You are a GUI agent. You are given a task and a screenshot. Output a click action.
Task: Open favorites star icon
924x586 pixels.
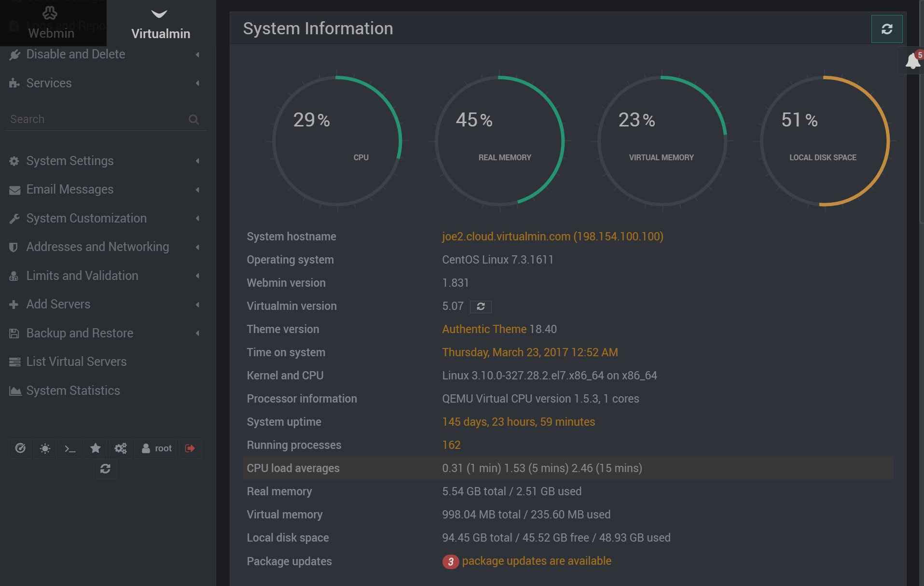pyautogui.click(x=96, y=448)
